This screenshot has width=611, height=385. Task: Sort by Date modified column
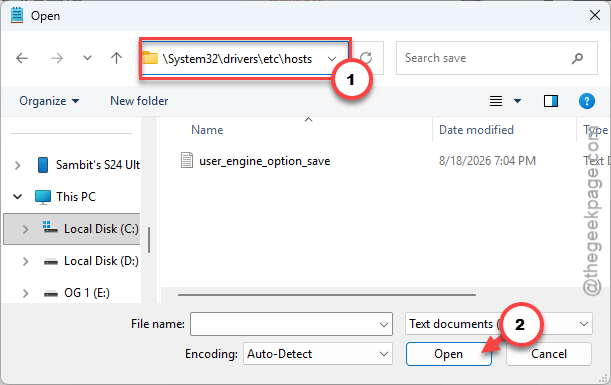(x=476, y=130)
